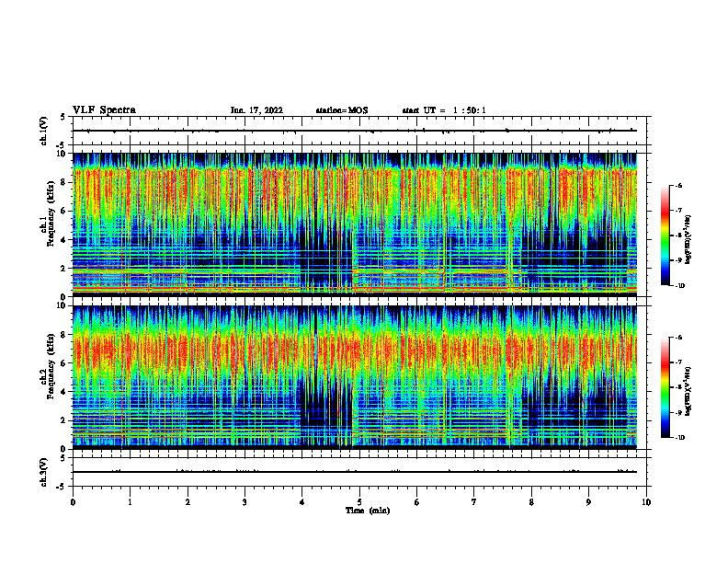
Task: Click the "4" kHz tick on ch.1 axis
Action: coord(65,240)
